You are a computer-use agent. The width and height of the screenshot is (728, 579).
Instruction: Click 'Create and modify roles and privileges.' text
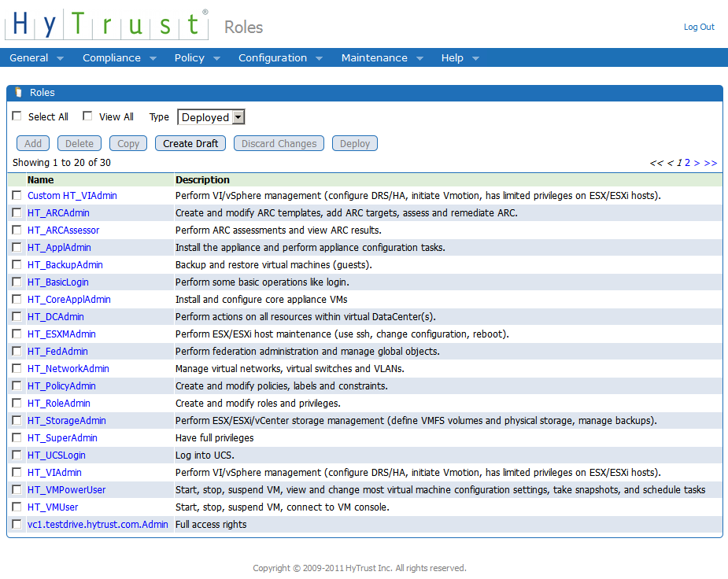click(258, 403)
